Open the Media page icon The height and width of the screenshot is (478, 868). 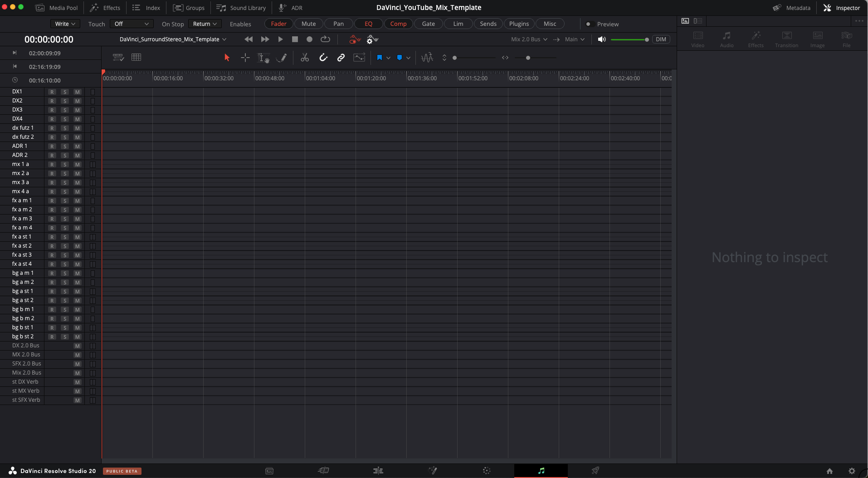[269, 471]
